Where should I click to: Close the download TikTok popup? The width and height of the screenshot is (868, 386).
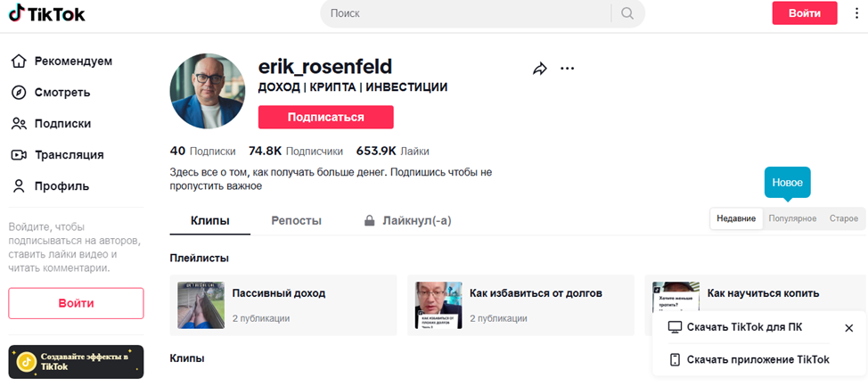point(848,328)
